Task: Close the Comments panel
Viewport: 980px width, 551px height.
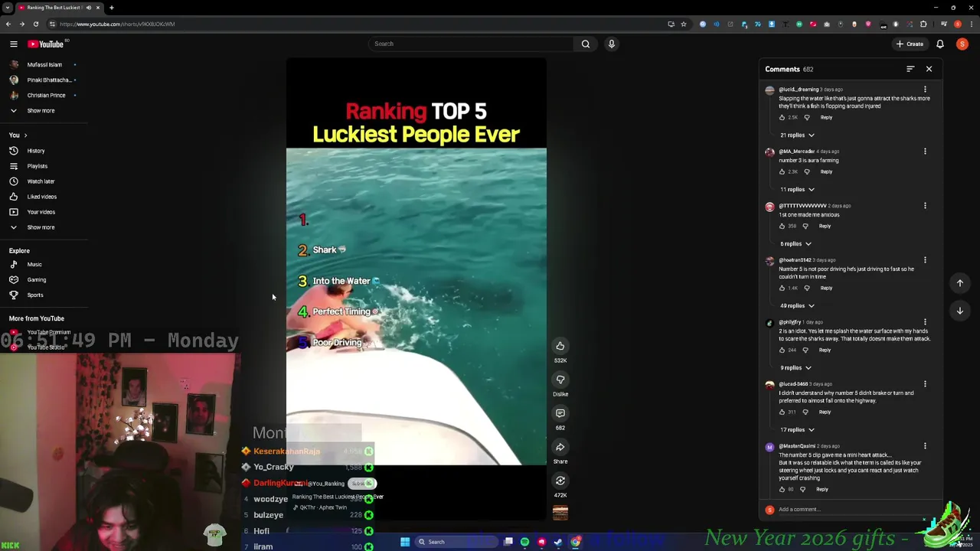Action: [x=929, y=69]
